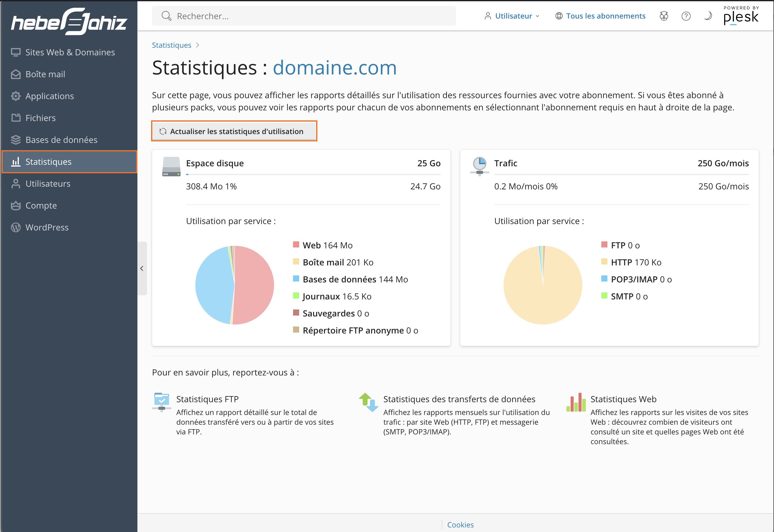Open Utilisateurs section
The height and width of the screenshot is (532, 774).
pos(69,183)
